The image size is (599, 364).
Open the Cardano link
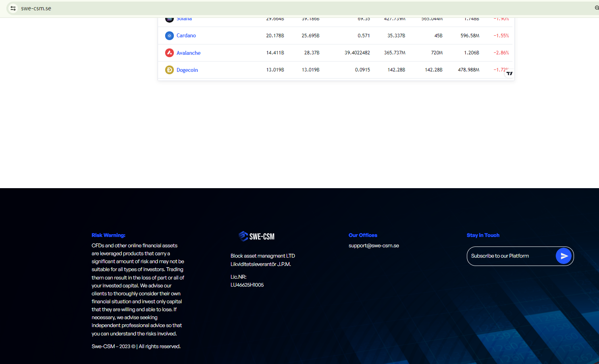(186, 36)
